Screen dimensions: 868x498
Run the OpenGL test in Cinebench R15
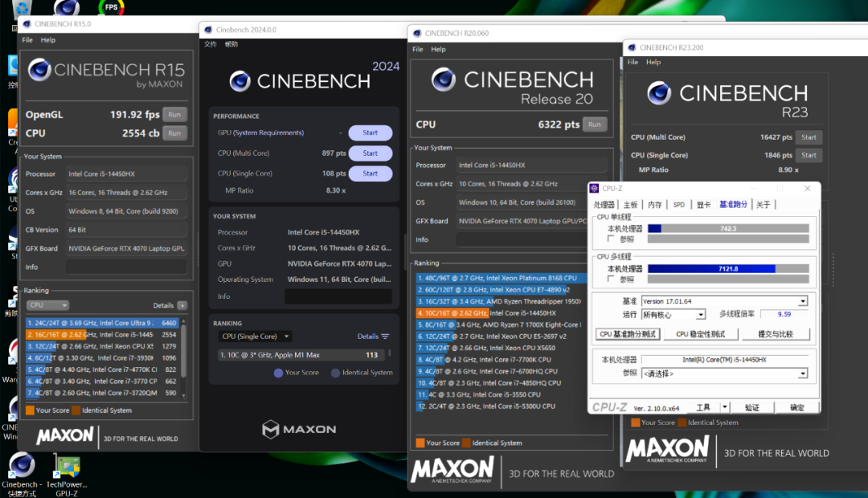coord(174,115)
